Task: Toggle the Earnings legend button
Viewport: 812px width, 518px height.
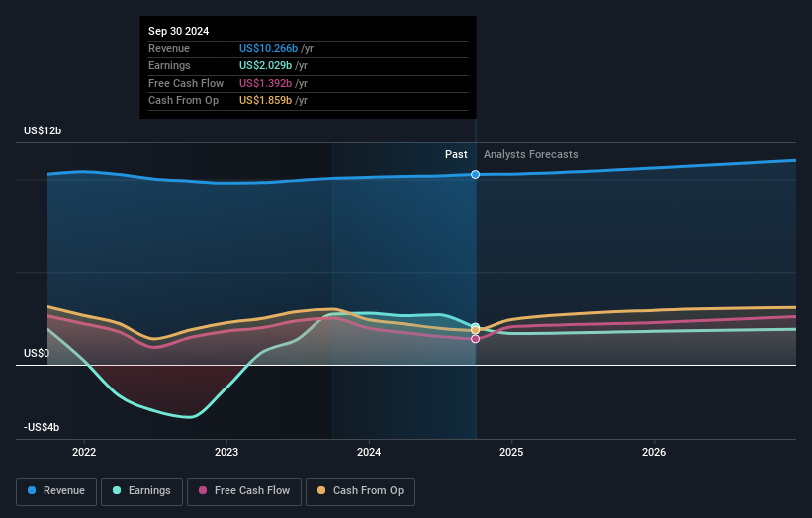Action: pos(141,491)
